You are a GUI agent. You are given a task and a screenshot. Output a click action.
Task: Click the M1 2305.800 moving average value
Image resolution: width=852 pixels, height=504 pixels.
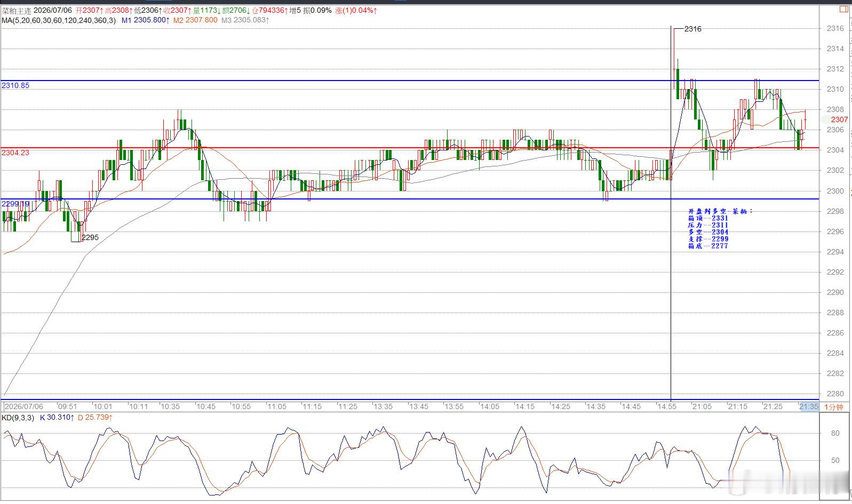[146, 20]
